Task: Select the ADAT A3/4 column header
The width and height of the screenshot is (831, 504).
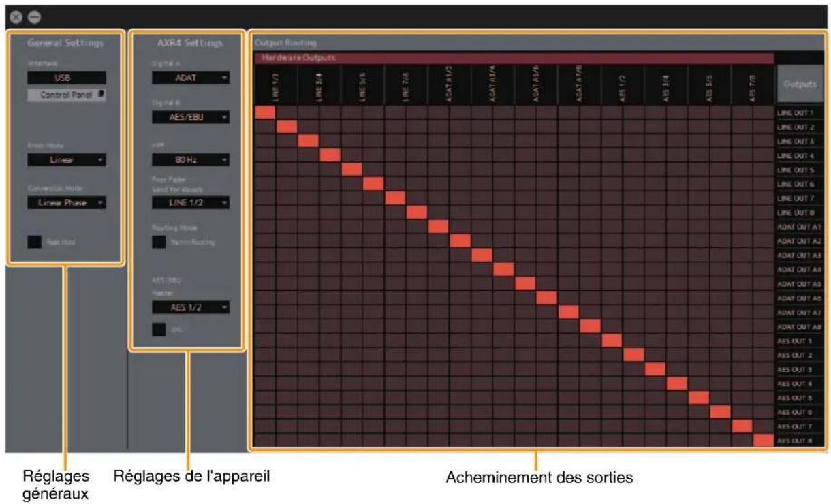Action: point(492,84)
